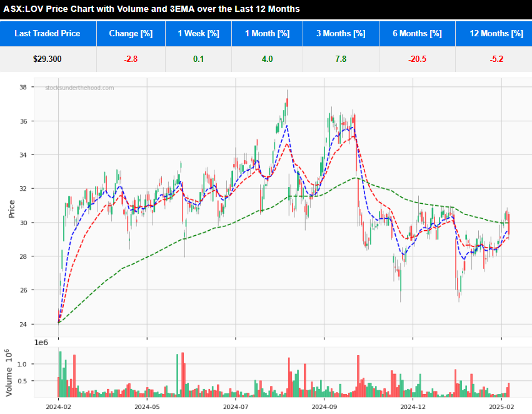
Task: Click the 'Change [%]' column header
Action: [x=131, y=34]
